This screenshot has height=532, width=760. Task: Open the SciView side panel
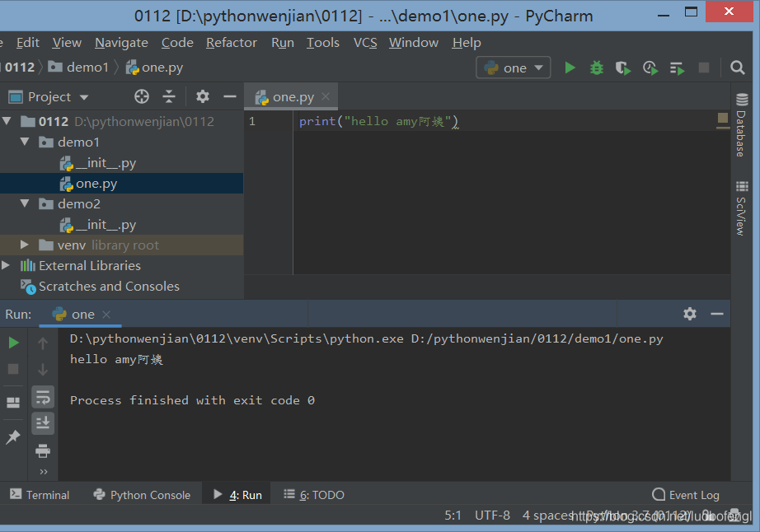tap(742, 208)
